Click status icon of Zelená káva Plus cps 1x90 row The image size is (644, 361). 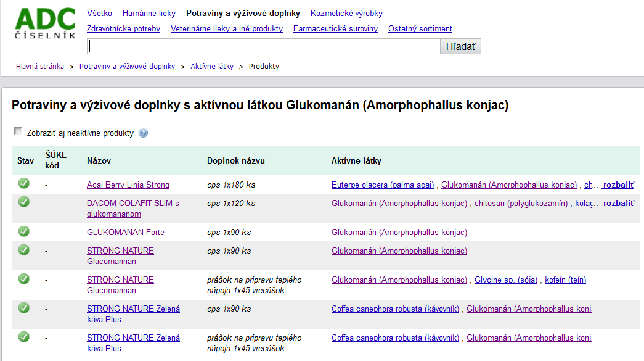[24, 307]
